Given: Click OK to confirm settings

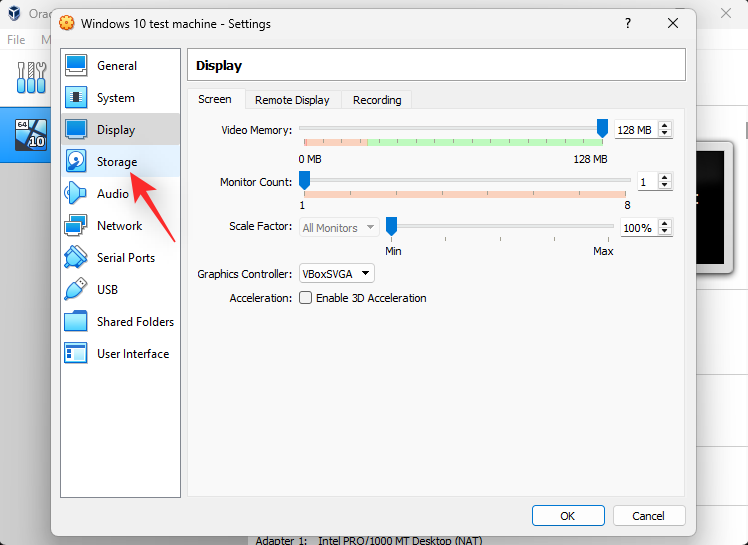Looking at the screenshot, I should [x=567, y=516].
